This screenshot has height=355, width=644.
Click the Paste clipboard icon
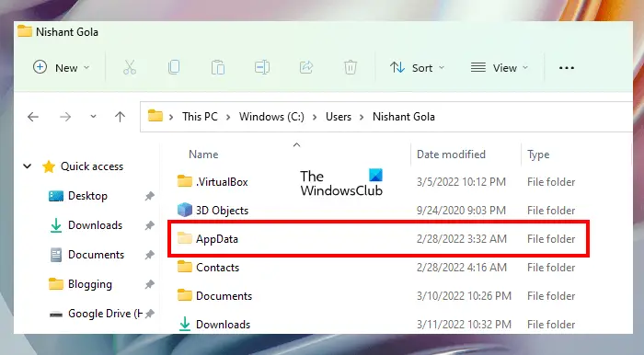coord(218,67)
